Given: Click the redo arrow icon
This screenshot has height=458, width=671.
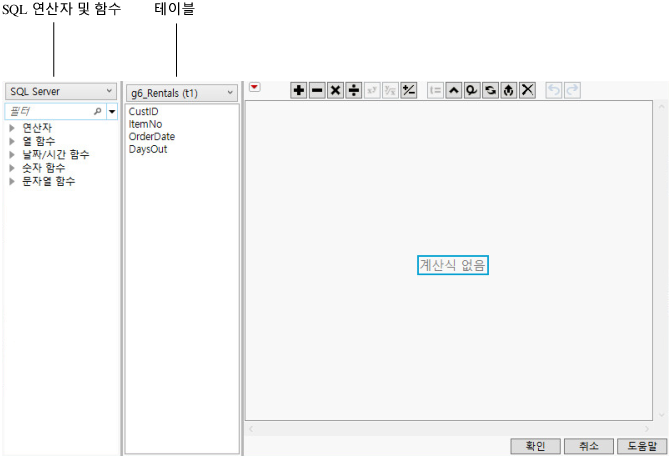Looking at the screenshot, I should tap(572, 90).
